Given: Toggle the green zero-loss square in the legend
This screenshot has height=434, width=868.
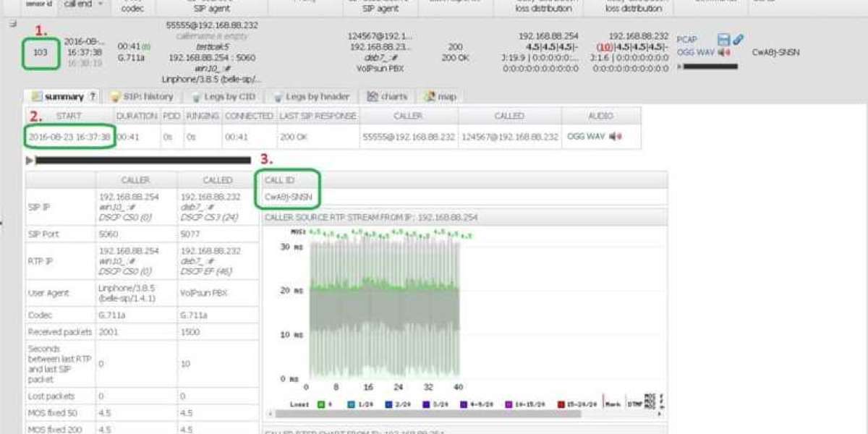Looking at the screenshot, I should tap(320, 403).
